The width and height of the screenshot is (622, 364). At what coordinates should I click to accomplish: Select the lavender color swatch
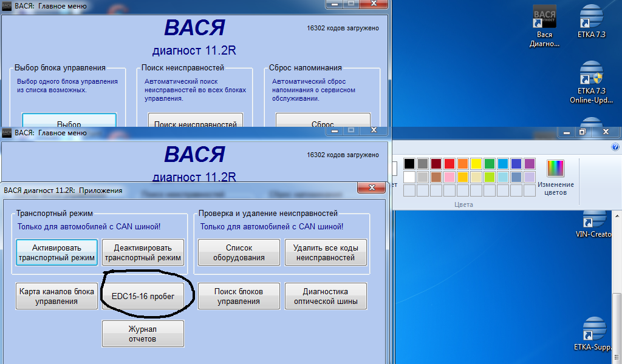[530, 177]
